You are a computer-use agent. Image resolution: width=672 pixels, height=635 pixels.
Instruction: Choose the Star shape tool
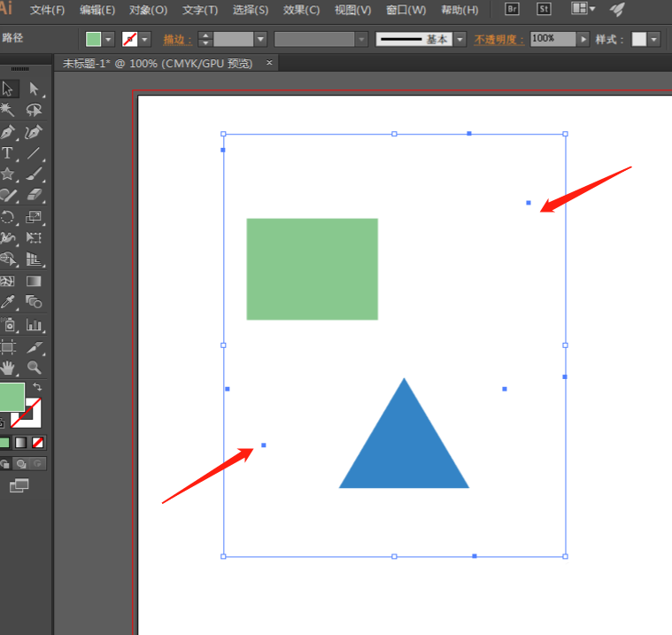pyautogui.click(x=8, y=174)
